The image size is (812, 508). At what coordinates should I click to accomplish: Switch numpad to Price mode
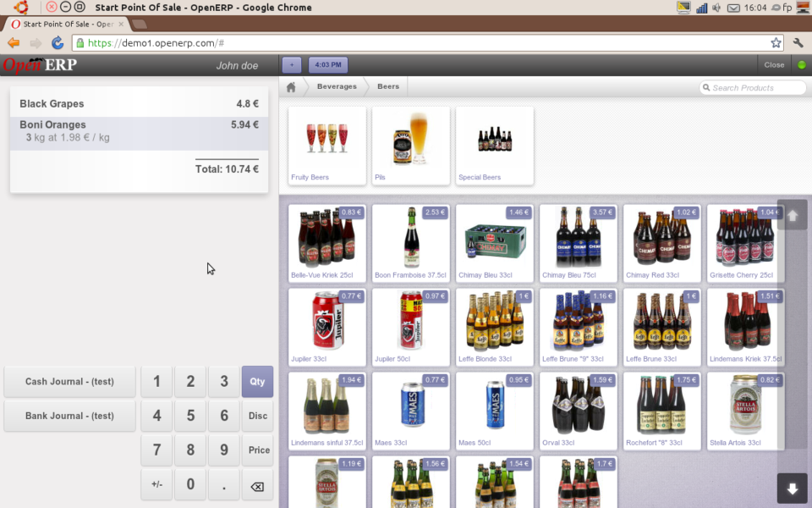pyautogui.click(x=257, y=450)
